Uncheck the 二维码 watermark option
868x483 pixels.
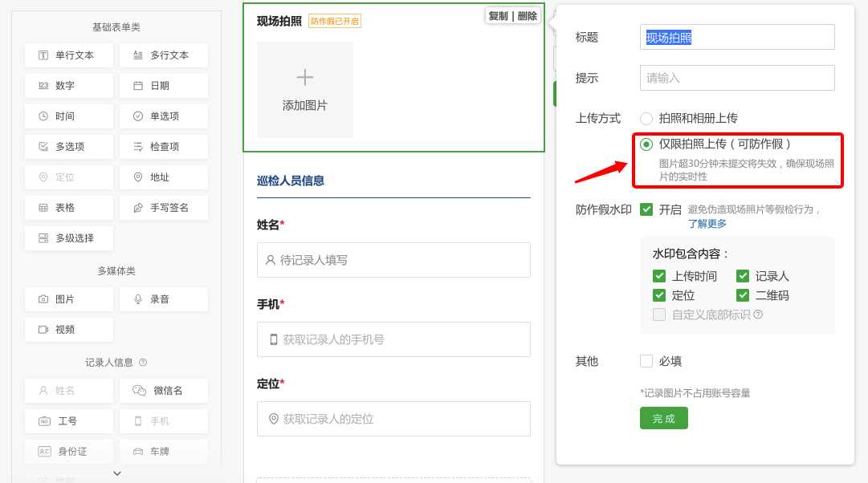[743, 295]
